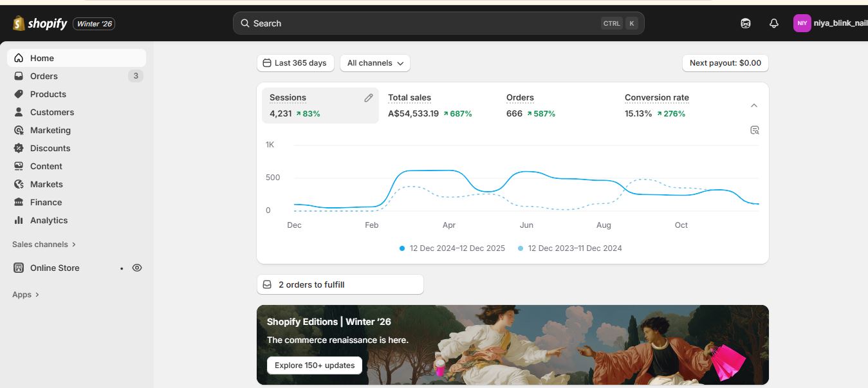This screenshot has width=868, height=388.
Task: Click the calendar icon in date range button
Action: coord(267,63)
